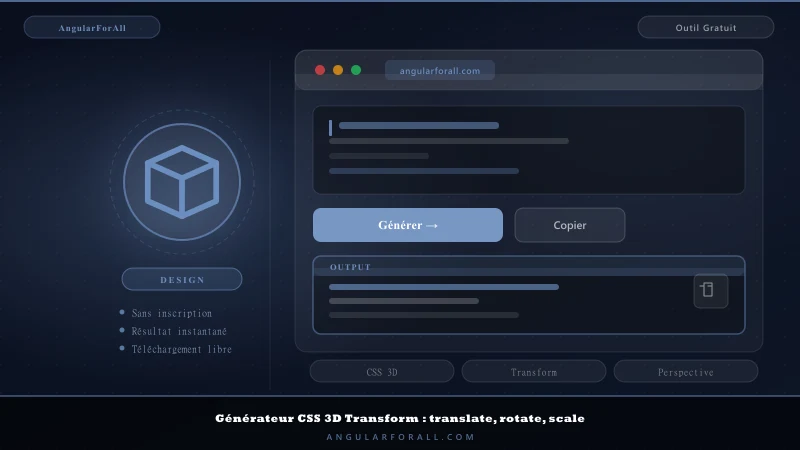Click the ANGULARFORALL.COM footer text

pos(401,437)
